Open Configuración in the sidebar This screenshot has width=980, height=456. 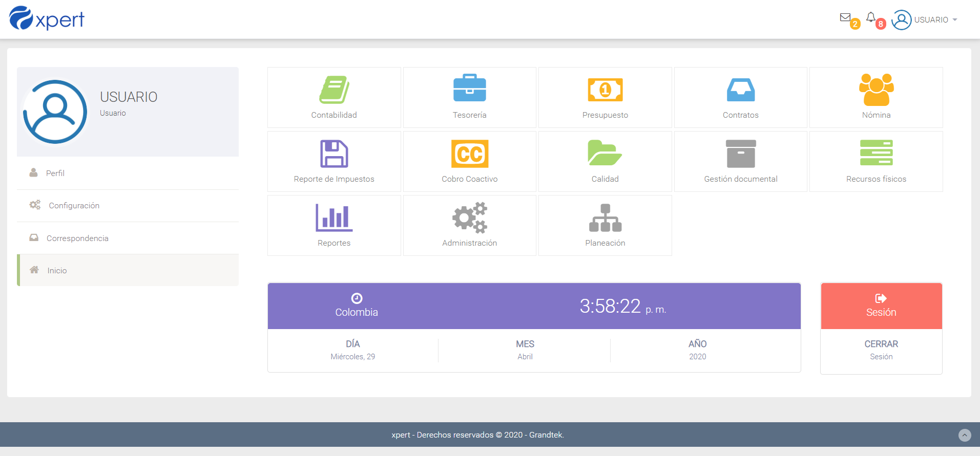coord(128,205)
